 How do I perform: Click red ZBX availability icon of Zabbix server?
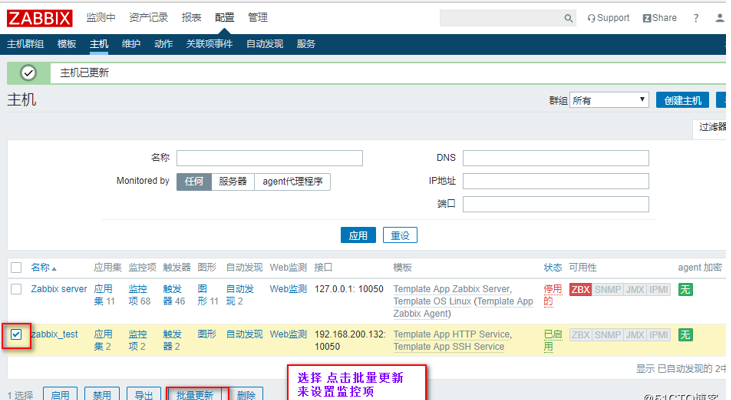pyautogui.click(x=580, y=290)
